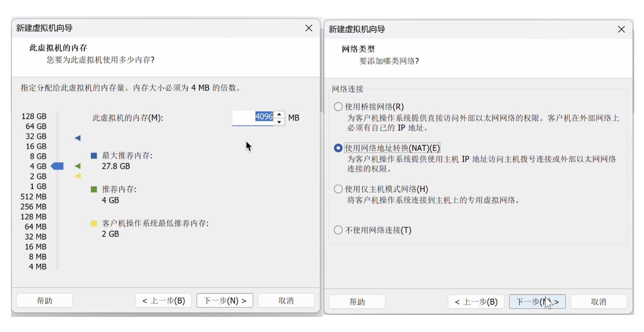Click the 4096 memory value field
Image resolution: width=644 pixels, height=332 pixels.
253,117
